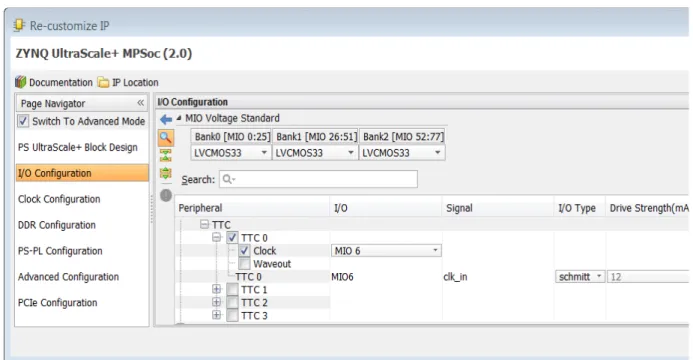Image resolution: width=693 pixels, height=360 pixels.
Task: Open the Documentation book icon
Action: coord(20,82)
